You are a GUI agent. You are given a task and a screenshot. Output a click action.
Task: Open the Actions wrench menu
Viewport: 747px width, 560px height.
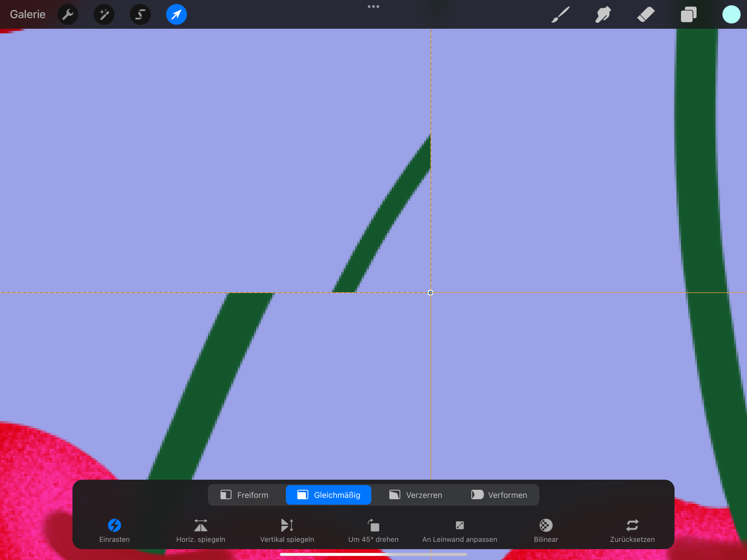click(x=68, y=15)
